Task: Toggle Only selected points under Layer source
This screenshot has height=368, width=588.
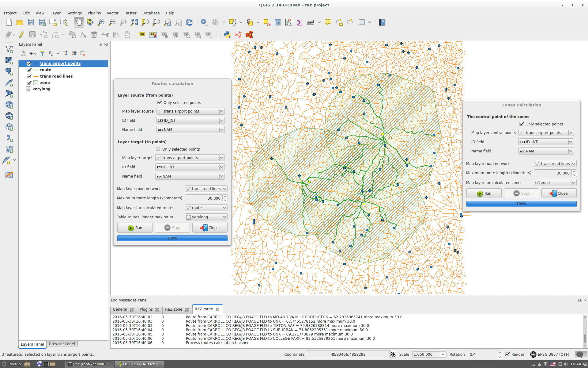Action: click(x=160, y=102)
